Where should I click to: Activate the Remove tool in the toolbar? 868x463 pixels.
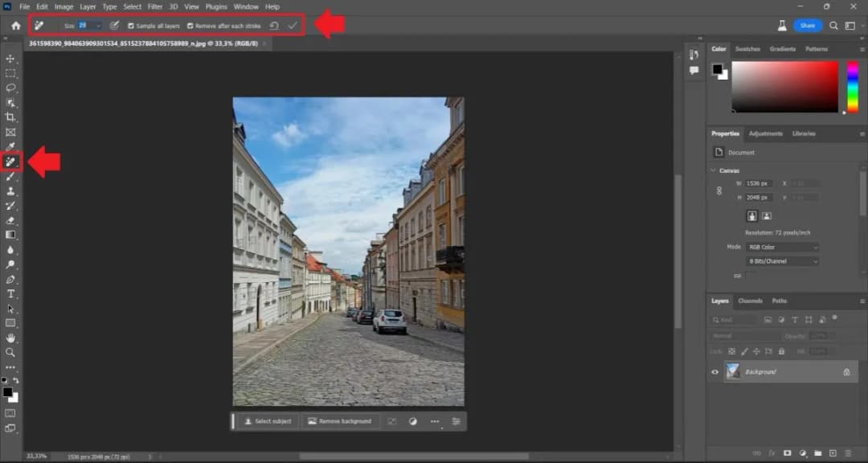pyautogui.click(x=11, y=161)
